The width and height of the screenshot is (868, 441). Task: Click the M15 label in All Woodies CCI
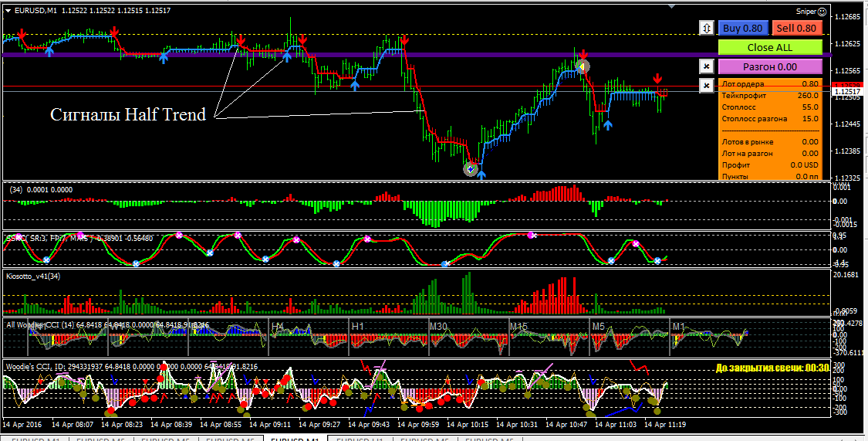520,327
